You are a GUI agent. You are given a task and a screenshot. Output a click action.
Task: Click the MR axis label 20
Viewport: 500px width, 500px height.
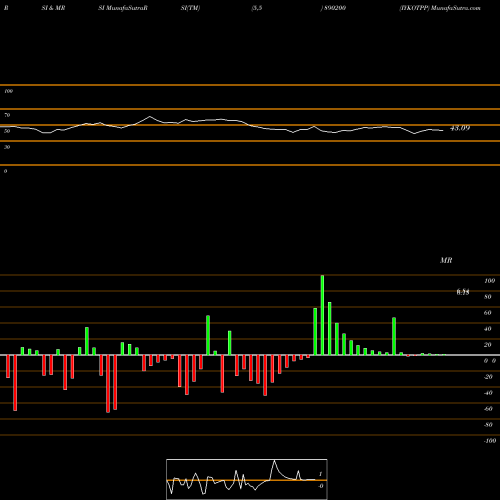coord(488,345)
